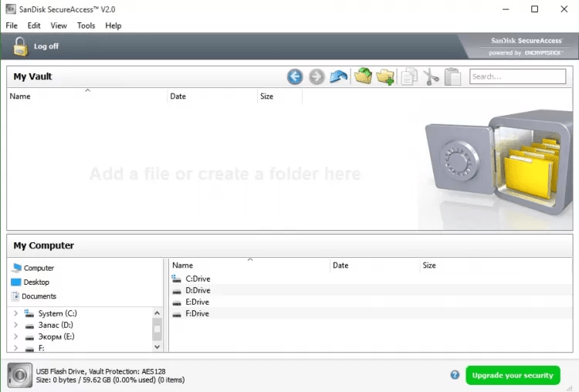Click the grey forward arrow
This screenshot has width=579, height=392.
pos(317,76)
